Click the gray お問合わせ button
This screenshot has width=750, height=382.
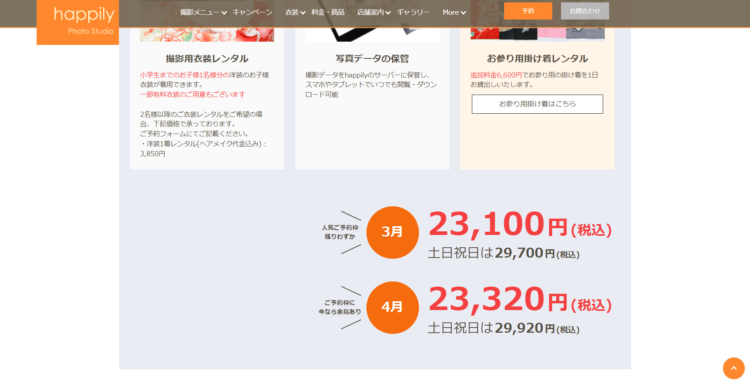(x=585, y=11)
